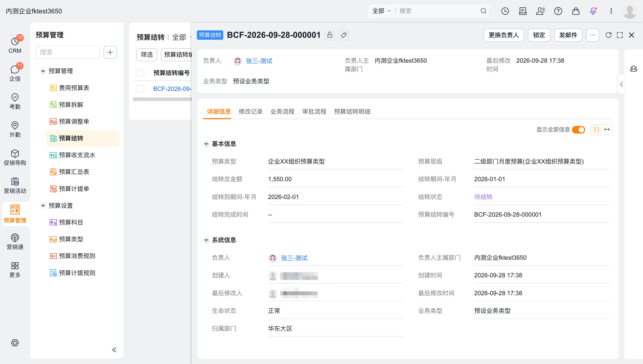643x364 pixels.
Task: Toggle 显示全部信息 switch
Action: [579, 130]
